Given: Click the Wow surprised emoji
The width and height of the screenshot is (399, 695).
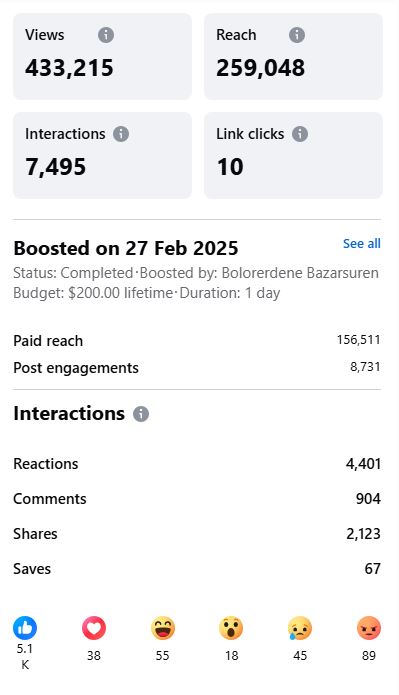Looking at the screenshot, I should point(231,628).
